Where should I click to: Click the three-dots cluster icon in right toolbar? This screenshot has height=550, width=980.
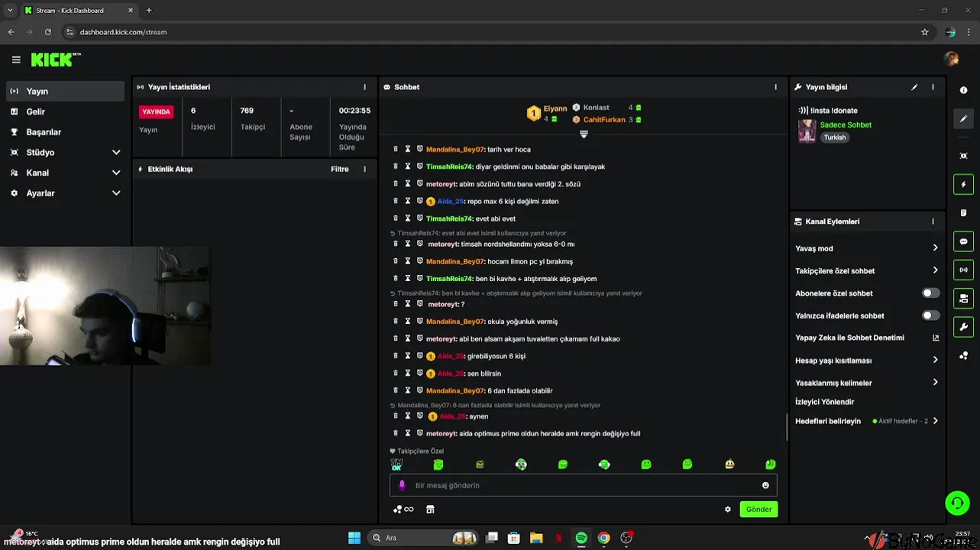pyautogui.click(x=963, y=355)
